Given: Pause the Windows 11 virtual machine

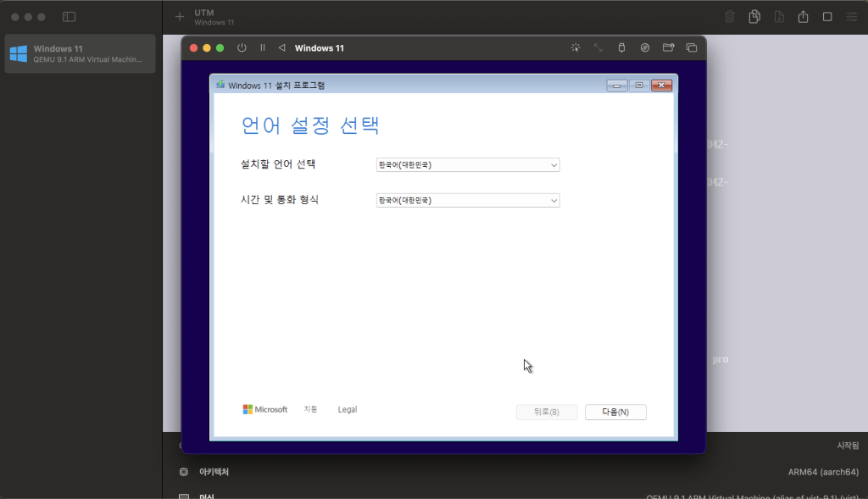Looking at the screenshot, I should 263,47.
